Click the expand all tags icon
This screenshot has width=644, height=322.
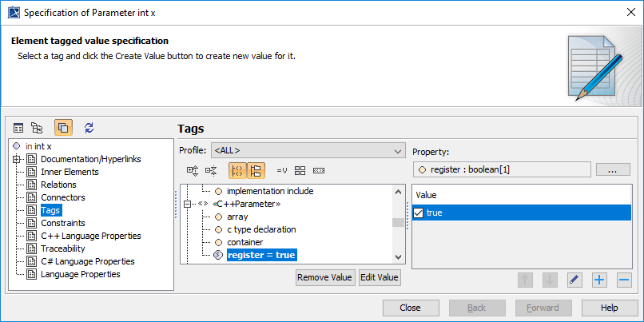192,170
